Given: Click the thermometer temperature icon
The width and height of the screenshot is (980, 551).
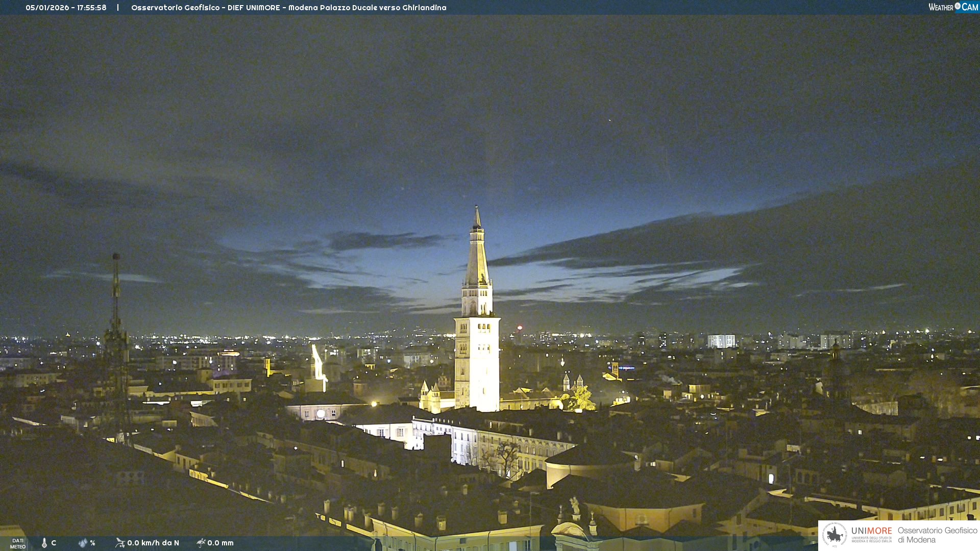Looking at the screenshot, I should (x=44, y=543).
